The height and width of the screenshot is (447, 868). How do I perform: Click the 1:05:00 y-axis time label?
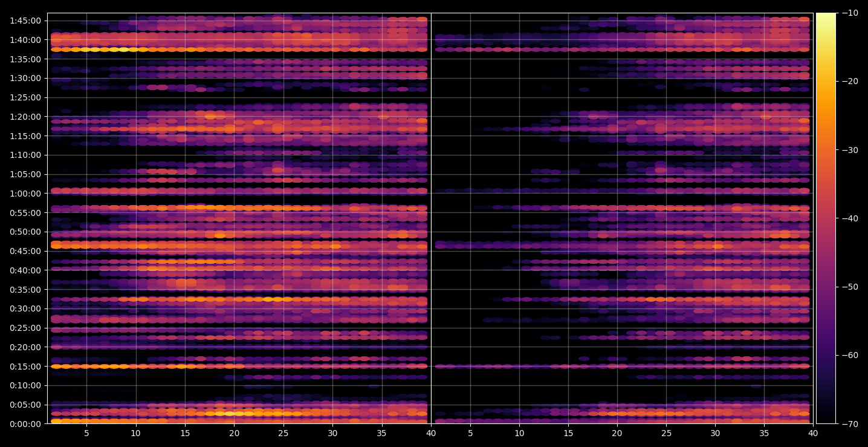25,174
